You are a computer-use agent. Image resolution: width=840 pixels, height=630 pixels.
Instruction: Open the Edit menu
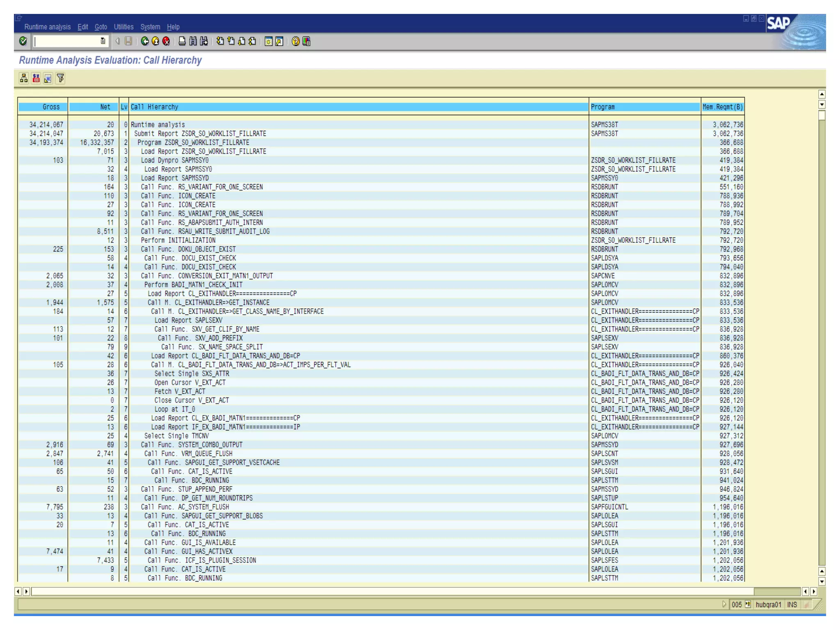point(82,27)
